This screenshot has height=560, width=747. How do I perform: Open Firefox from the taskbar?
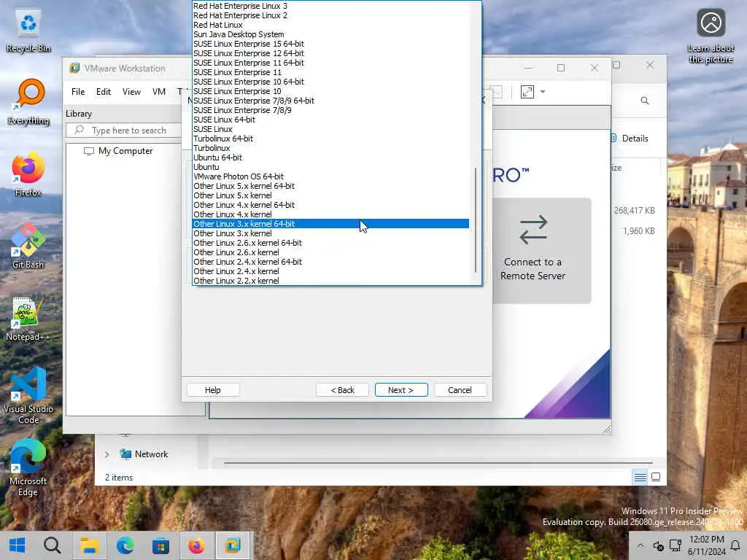(196, 545)
